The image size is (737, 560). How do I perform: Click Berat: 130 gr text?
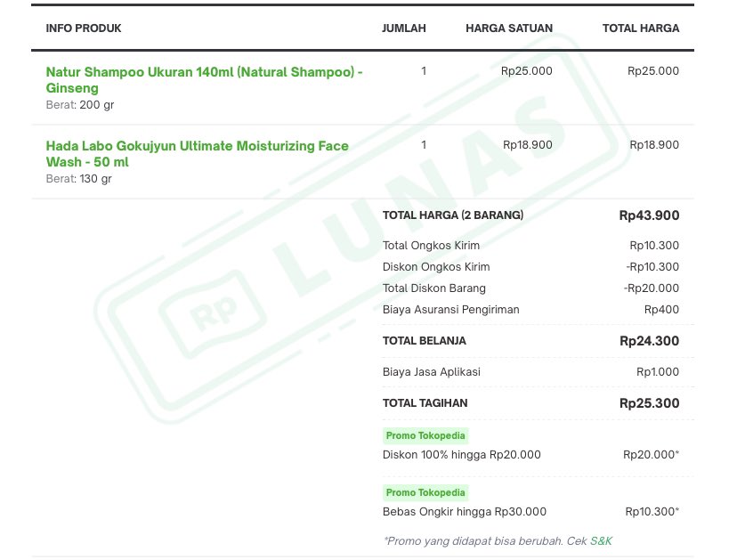[78, 179]
